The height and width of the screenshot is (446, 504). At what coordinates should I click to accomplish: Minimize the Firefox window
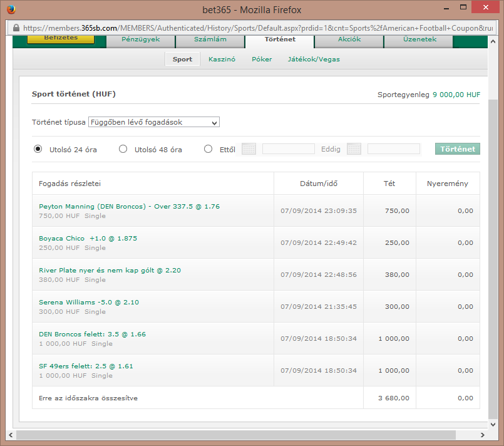pyautogui.click(x=446, y=8)
